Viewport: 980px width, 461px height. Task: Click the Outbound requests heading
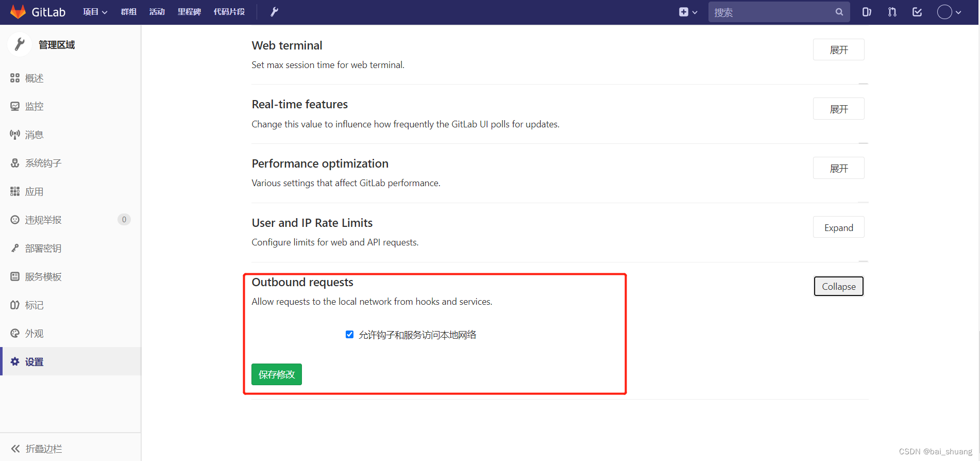(302, 282)
